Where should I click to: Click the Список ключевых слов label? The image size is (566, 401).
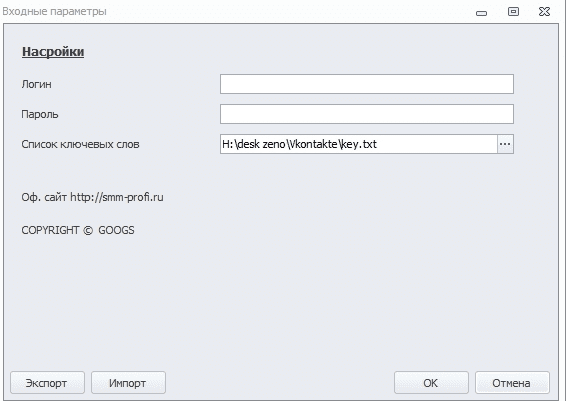pos(80,144)
